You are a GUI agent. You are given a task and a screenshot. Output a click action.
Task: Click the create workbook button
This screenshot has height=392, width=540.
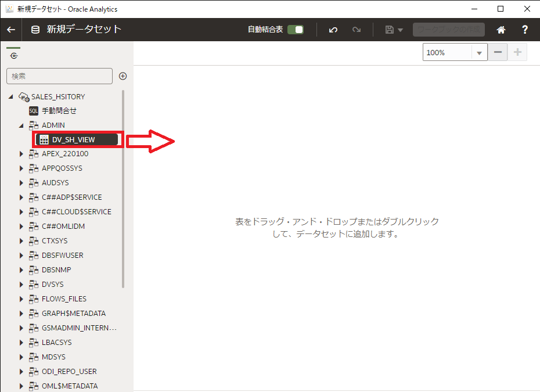coord(448,30)
